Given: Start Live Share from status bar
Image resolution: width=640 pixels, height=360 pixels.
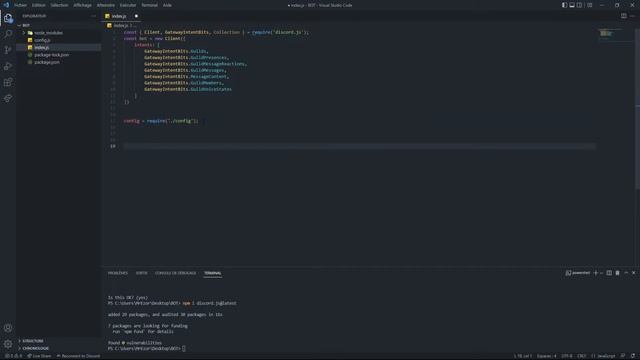Looking at the screenshot, I should pos(39,356).
